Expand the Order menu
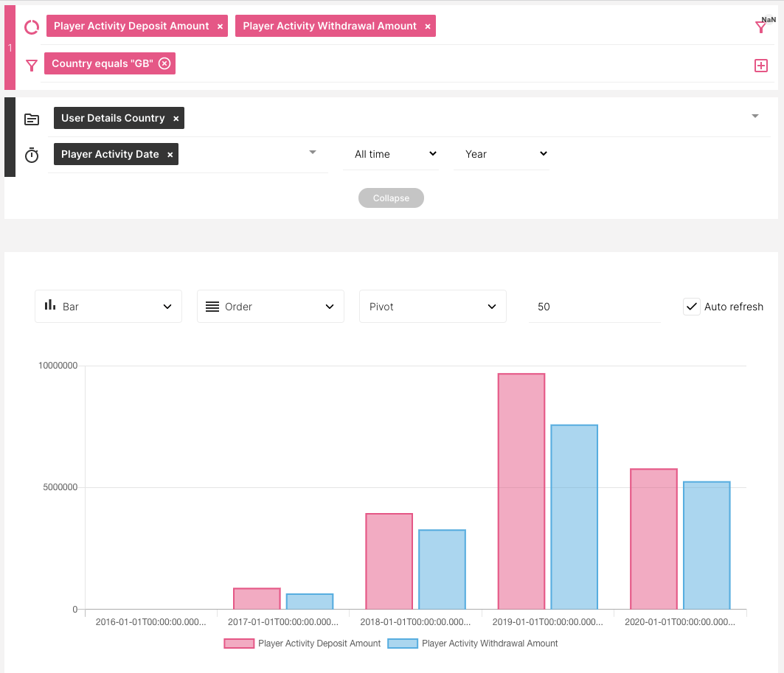 pos(270,307)
